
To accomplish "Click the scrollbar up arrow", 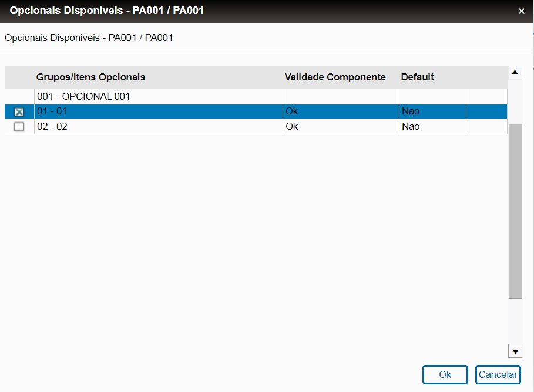I will pos(515,73).
